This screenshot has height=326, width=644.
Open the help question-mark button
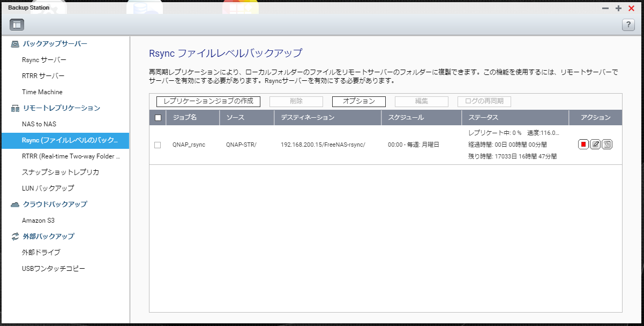(x=628, y=25)
